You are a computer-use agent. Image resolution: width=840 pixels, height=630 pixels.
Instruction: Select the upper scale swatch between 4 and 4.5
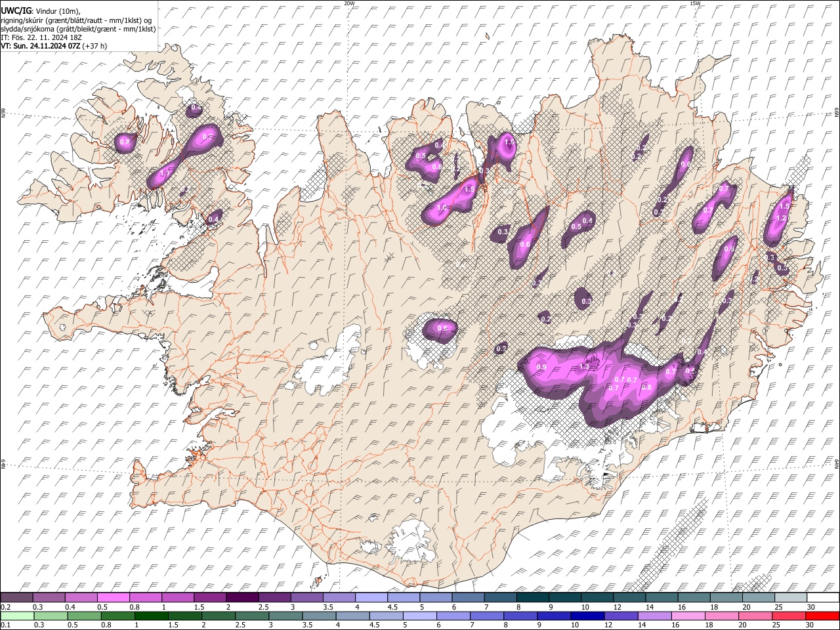(x=372, y=598)
